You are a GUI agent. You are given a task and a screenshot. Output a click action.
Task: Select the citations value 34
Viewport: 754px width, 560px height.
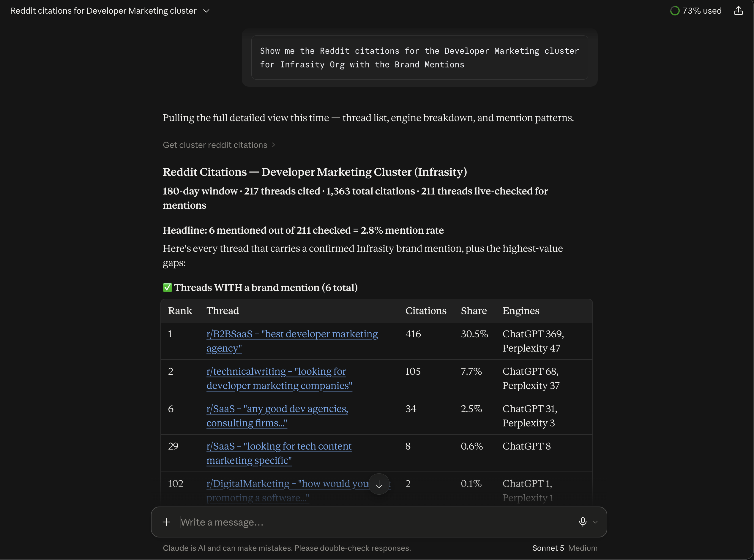coord(411,409)
